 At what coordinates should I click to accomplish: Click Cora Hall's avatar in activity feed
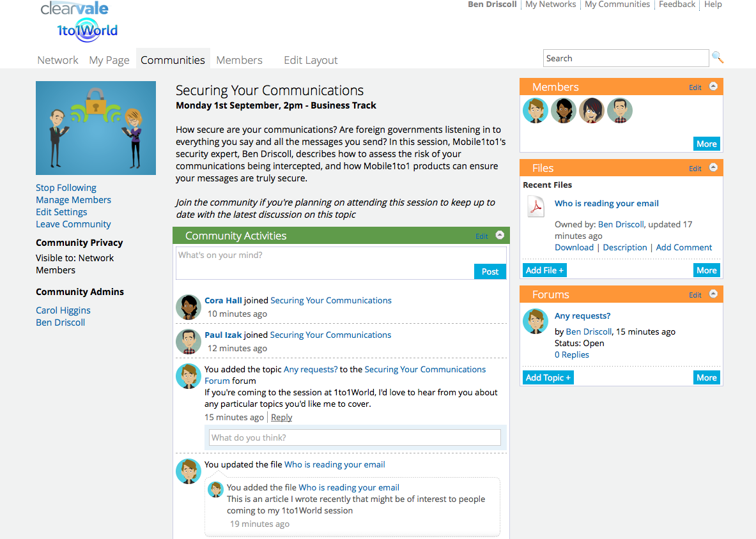[189, 307]
